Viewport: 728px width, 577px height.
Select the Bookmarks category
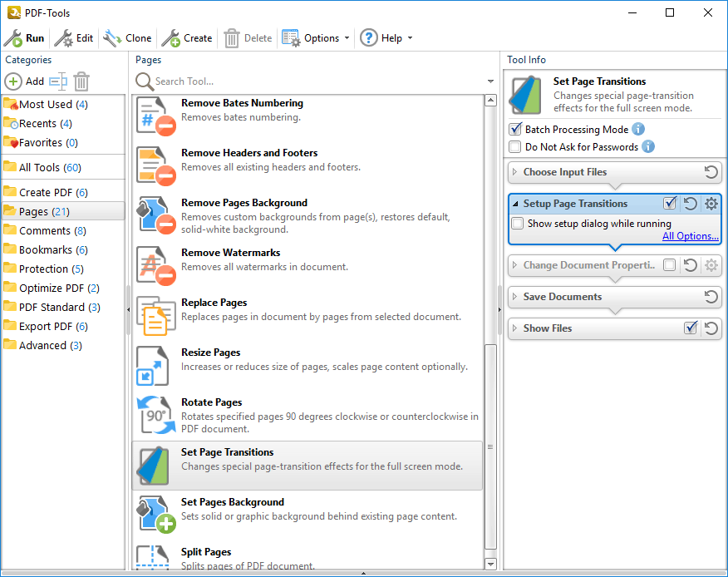[x=46, y=249]
